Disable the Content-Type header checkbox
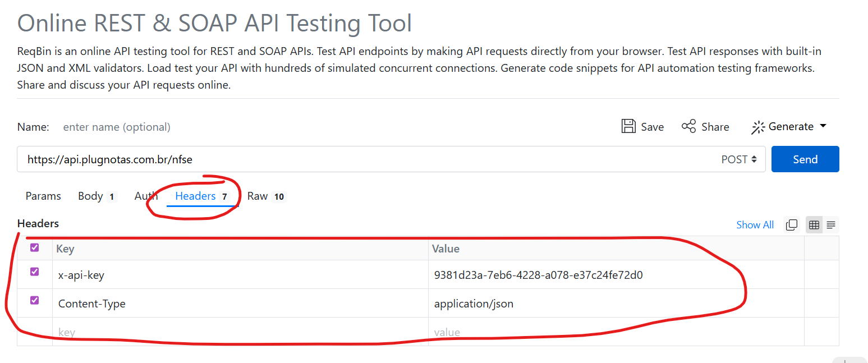The height and width of the screenshot is (363, 868). coord(34,300)
